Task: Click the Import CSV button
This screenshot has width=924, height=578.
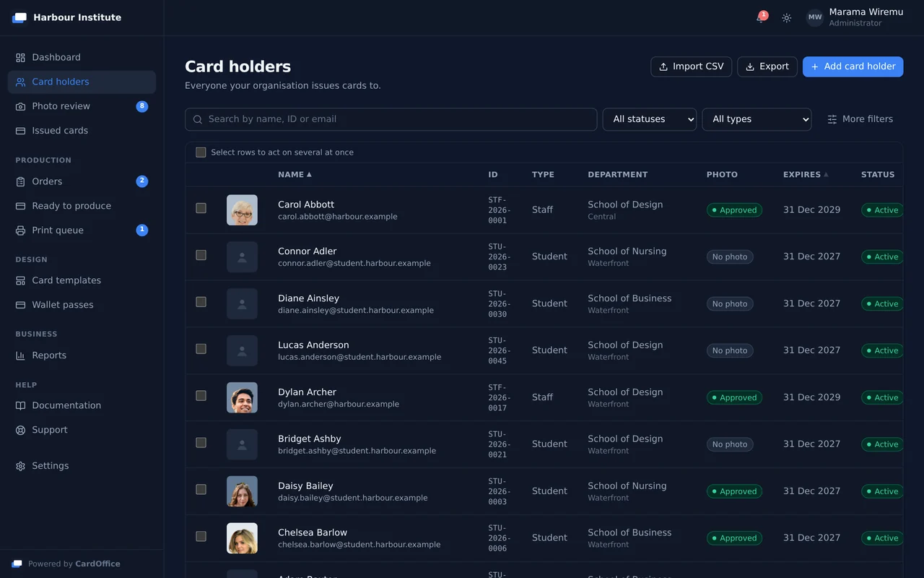Action: (x=692, y=66)
